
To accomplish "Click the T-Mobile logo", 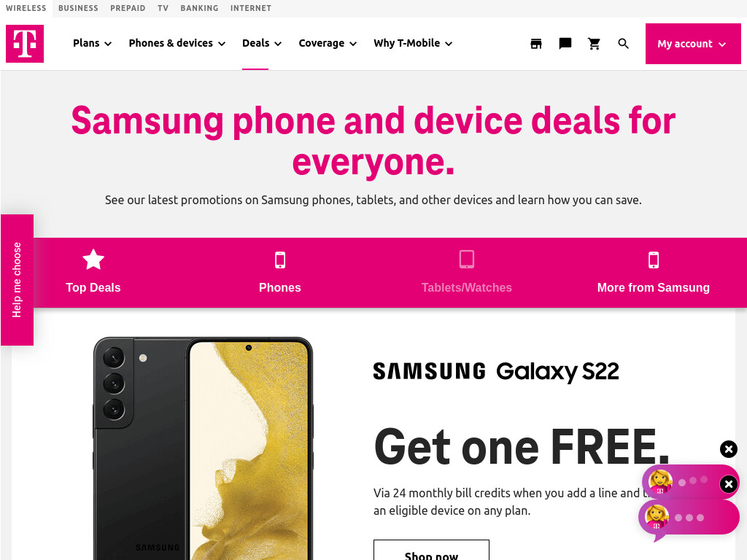I will coord(25,44).
